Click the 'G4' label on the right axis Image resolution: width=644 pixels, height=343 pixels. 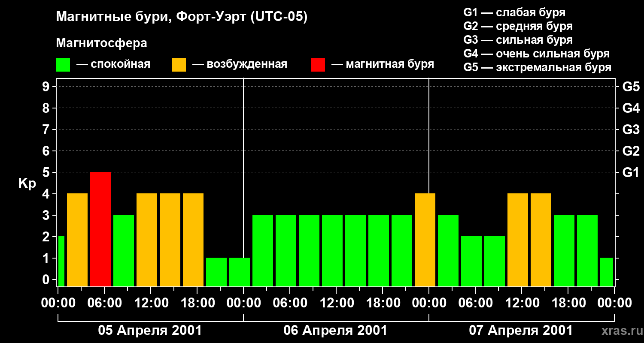(631, 108)
